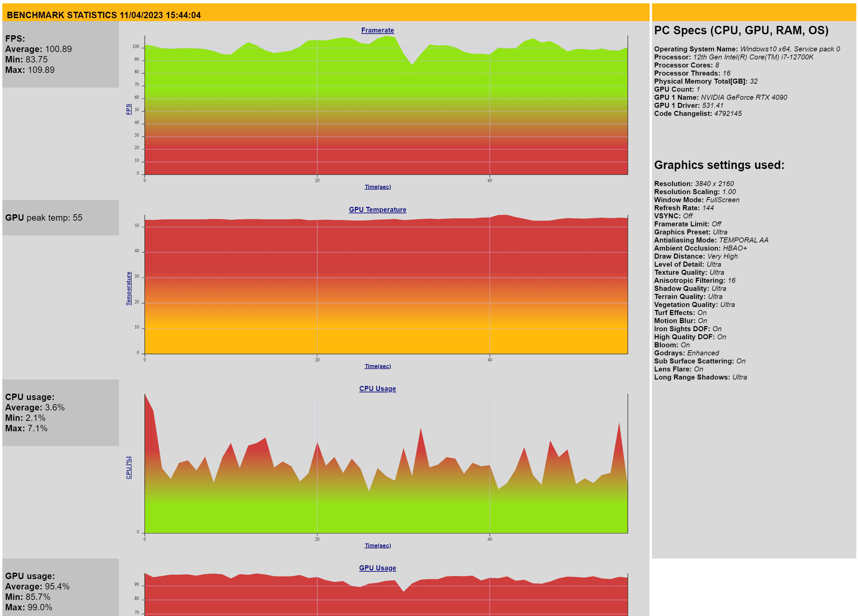Image resolution: width=858 pixels, height=616 pixels.
Task: Click the BENCHMARK STATISTICS header text
Action: tap(104, 15)
